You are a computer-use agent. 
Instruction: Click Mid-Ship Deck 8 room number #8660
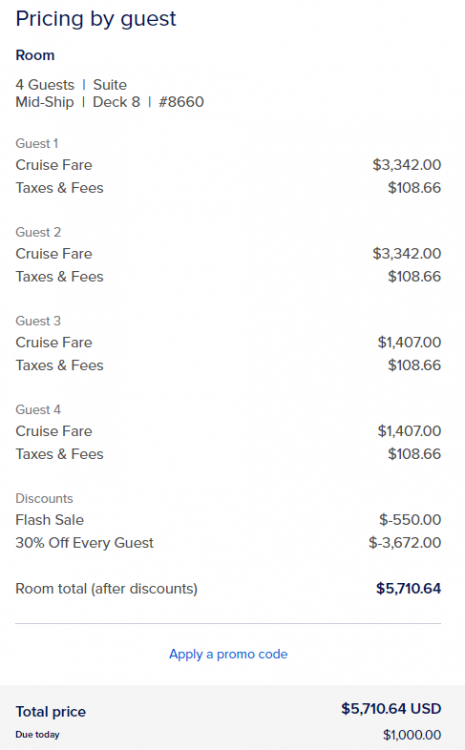(x=110, y=102)
